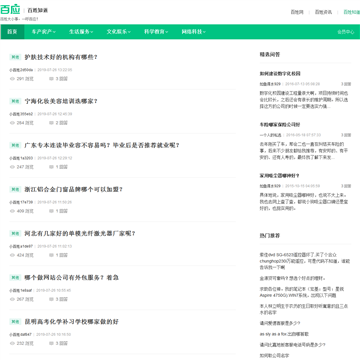This screenshot has height=360, width=360.
Task: Click the eye icon beside 232 views
Action: [x=12, y=343]
